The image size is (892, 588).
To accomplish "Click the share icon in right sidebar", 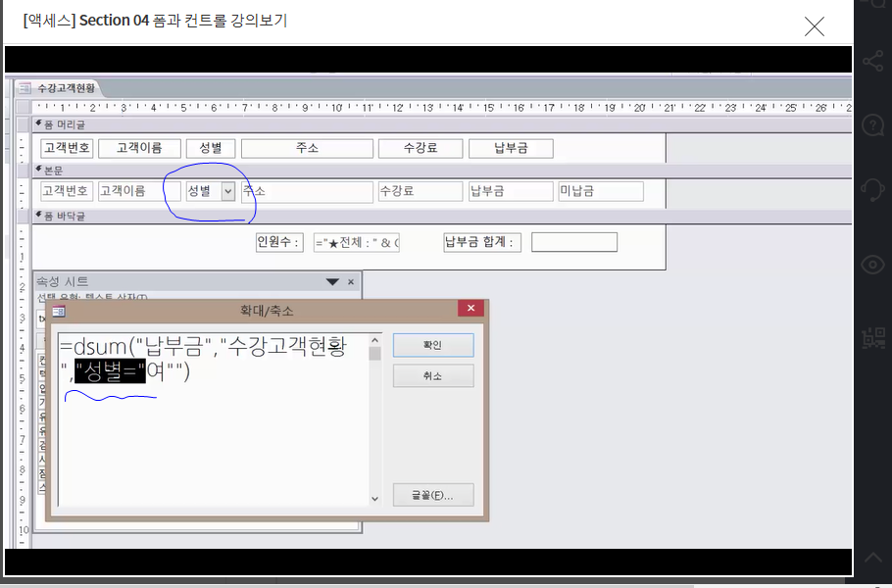I will click(x=871, y=62).
